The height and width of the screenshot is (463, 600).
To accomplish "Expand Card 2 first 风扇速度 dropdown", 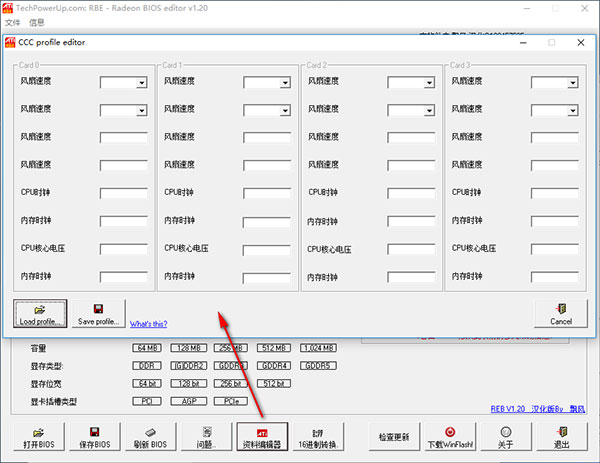I will [429, 83].
